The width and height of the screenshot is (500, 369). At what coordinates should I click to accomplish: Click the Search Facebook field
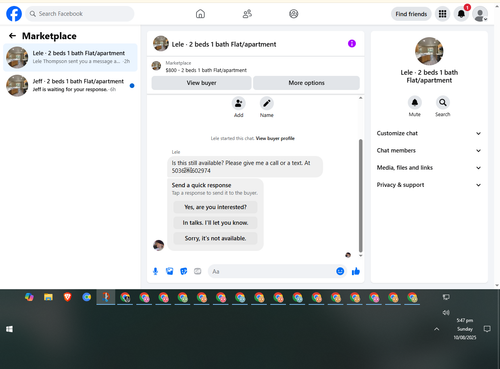pos(80,14)
